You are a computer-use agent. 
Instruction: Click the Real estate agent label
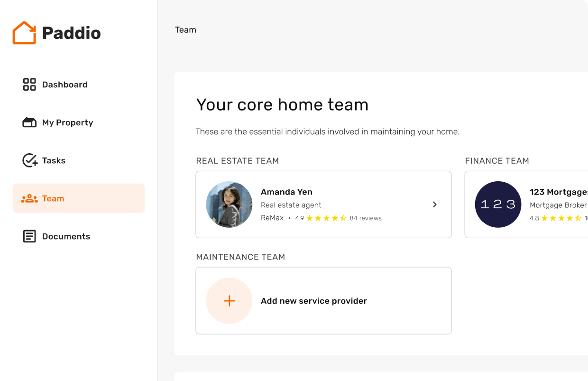(291, 205)
